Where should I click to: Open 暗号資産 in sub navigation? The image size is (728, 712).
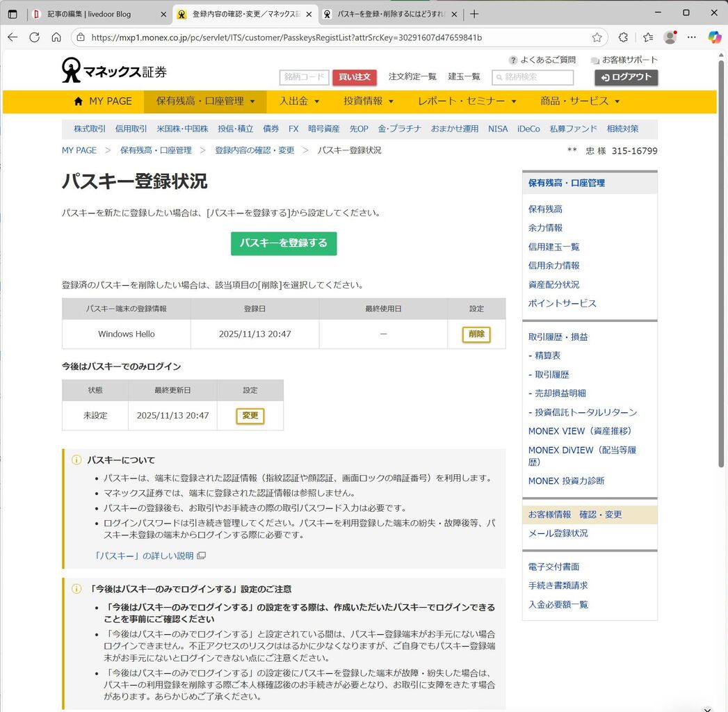324,129
